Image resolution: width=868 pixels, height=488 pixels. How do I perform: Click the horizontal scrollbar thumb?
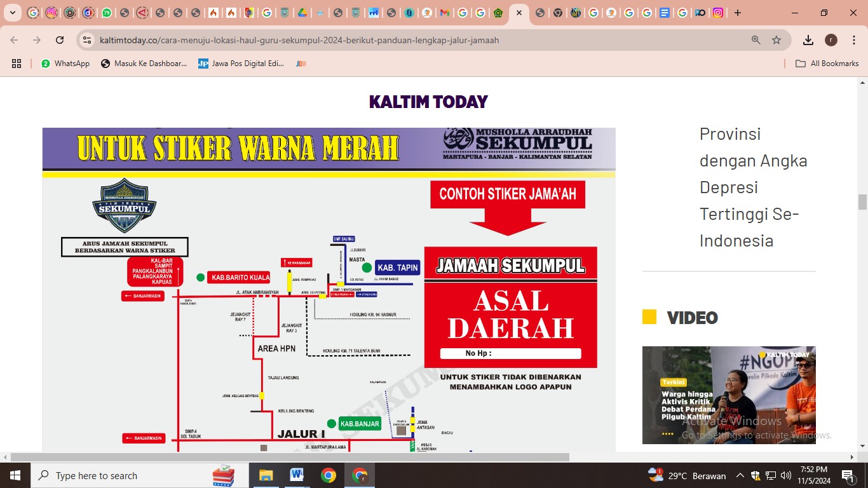(290, 457)
